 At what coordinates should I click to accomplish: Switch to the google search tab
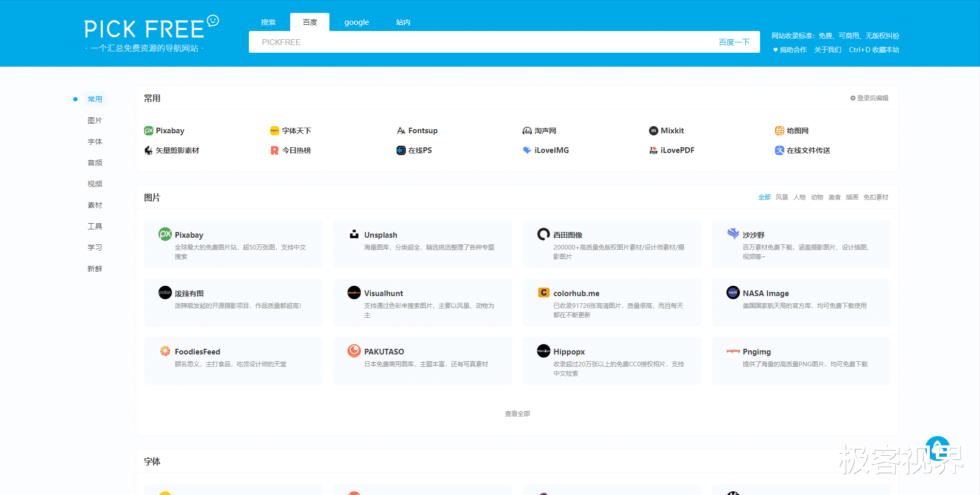(356, 22)
